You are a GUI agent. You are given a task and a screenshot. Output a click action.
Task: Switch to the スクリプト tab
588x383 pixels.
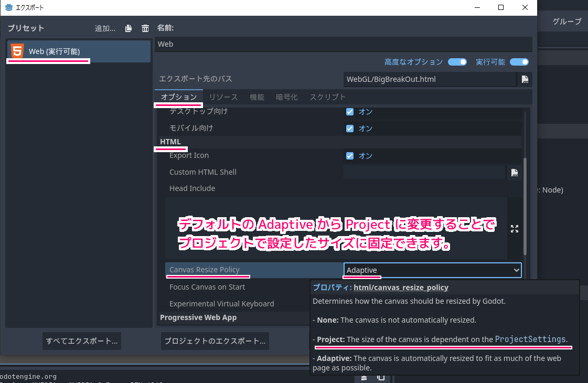[327, 97]
